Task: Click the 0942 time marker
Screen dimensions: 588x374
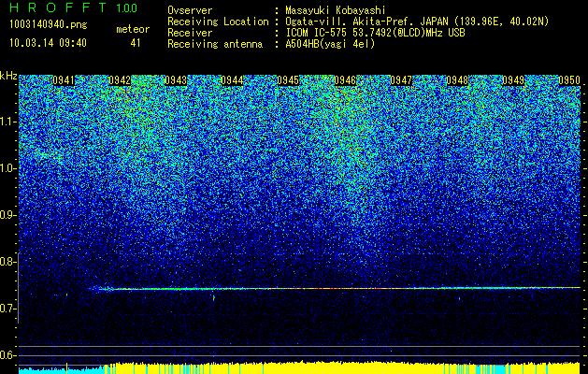Action: [x=120, y=80]
